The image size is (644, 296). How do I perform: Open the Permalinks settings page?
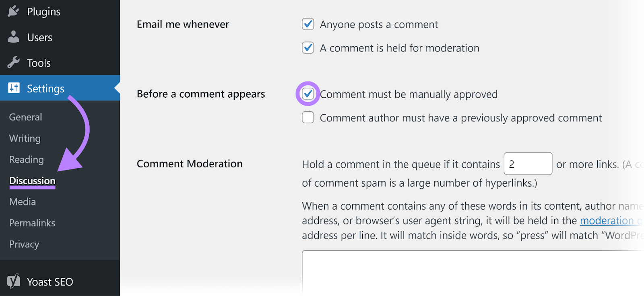click(x=32, y=223)
